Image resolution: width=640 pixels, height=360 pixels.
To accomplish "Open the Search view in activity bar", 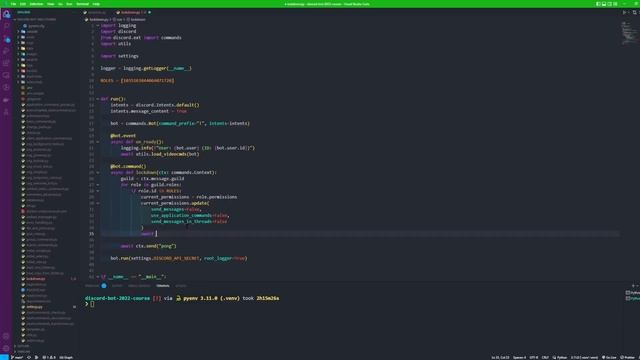I will tap(6, 26).
